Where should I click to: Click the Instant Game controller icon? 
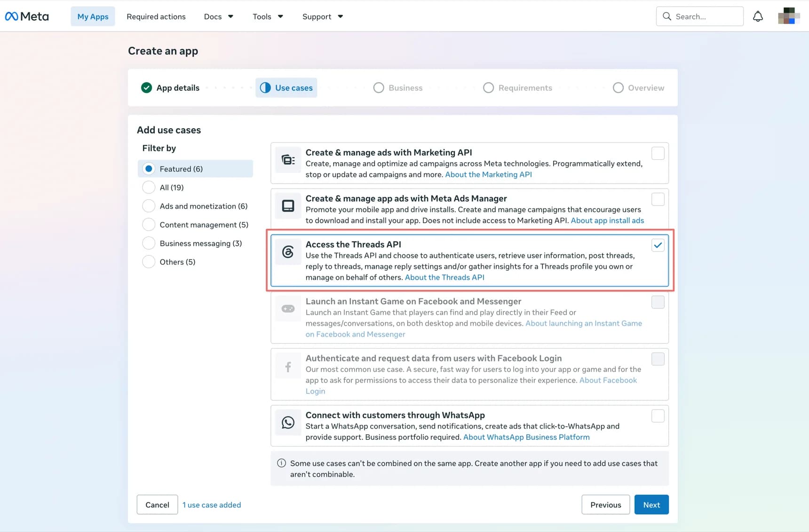[288, 309]
